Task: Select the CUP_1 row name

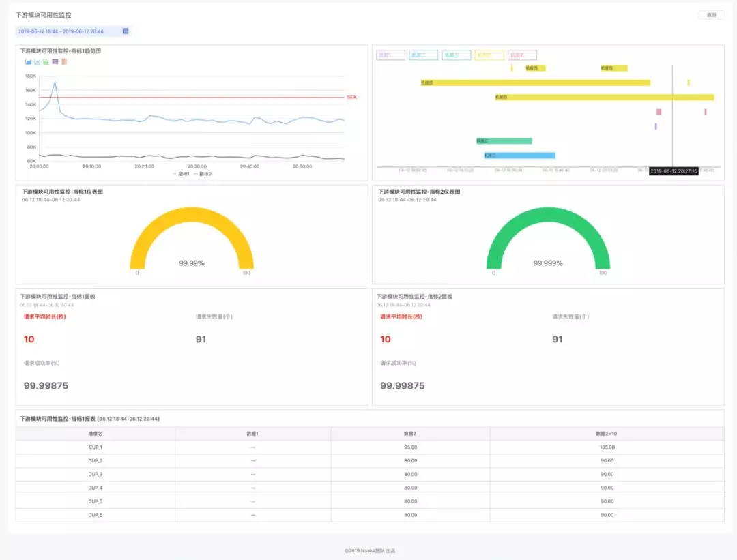Action: tap(96, 447)
